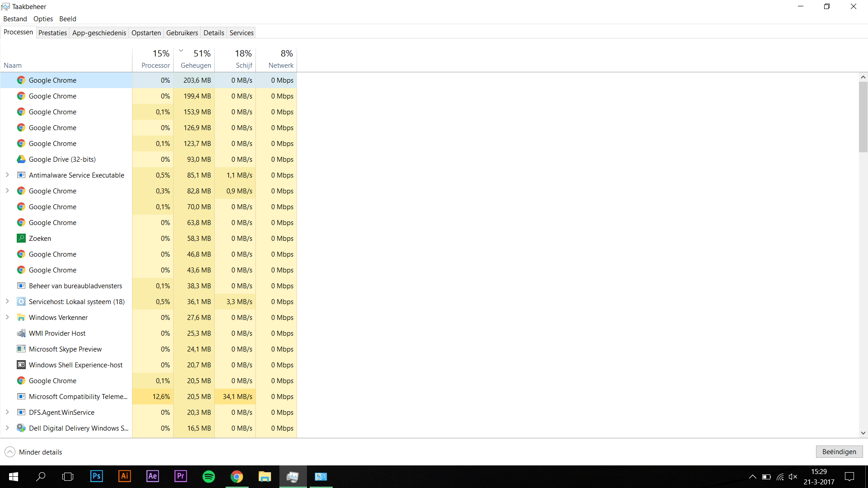Toggle the Minder details collapse arrow
Viewport: 868px width, 488px height.
pos(10,452)
